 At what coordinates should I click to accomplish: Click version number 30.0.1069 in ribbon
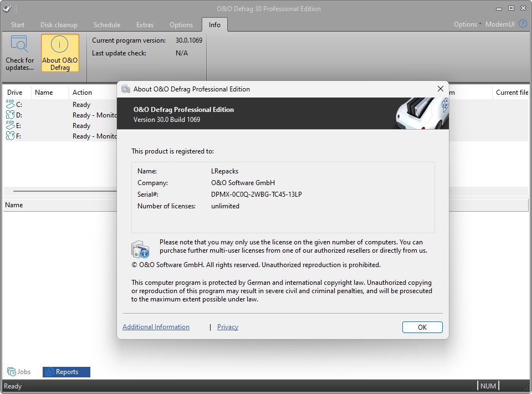[189, 40]
